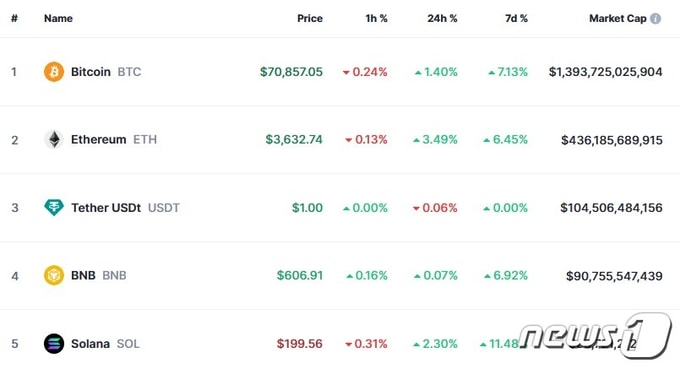
Task: Click the Ethereum diamond logo icon
Action: coord(54,140)
